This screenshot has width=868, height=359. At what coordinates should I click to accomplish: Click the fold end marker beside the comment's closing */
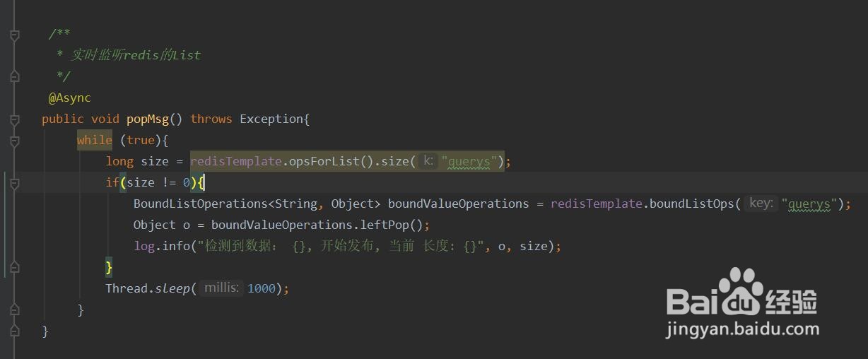pyautogui.click(x=14, y=75)
